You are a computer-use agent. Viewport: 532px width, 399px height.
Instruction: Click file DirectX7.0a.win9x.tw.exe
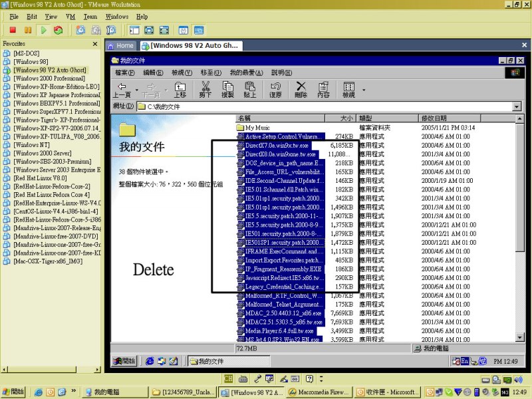click(276, 145)
